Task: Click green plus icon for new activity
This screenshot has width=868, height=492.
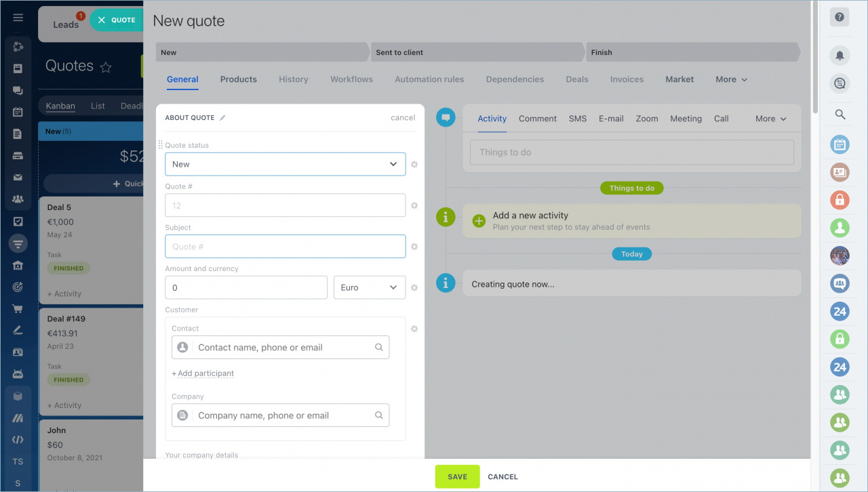Action: [479, 221]
